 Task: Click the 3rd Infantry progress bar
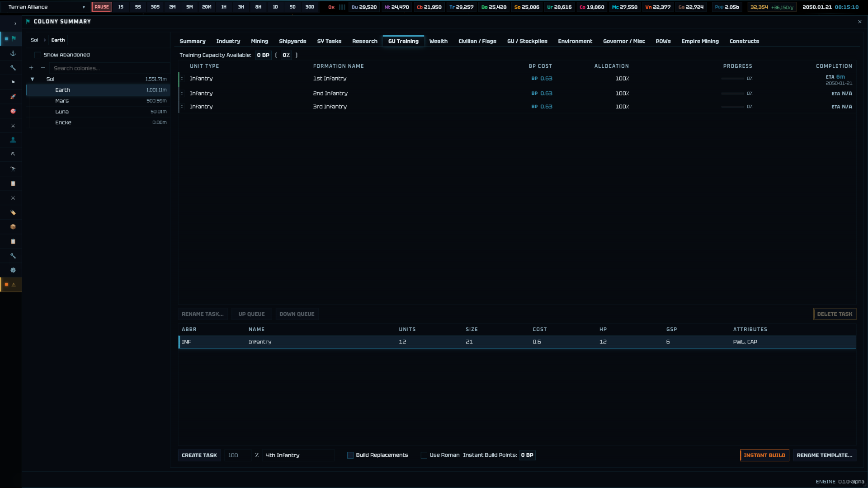[x=733, y=107]
